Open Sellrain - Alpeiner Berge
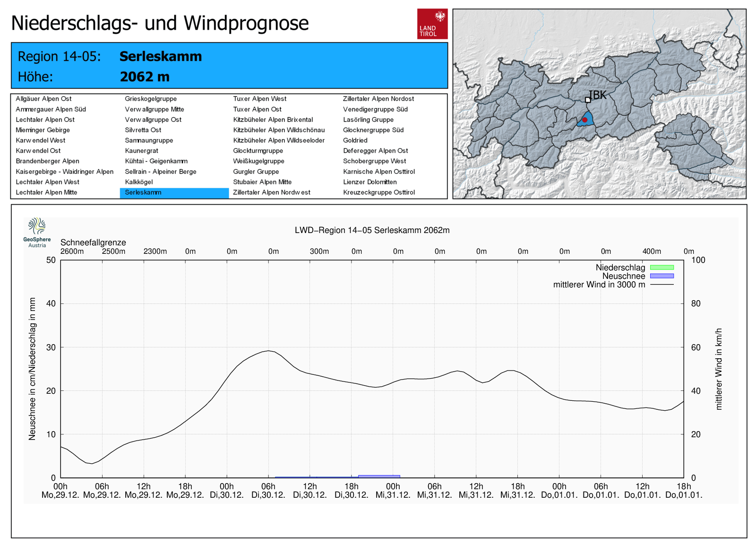Viewport: 756px width, 545px height. (x=161, y=172)
